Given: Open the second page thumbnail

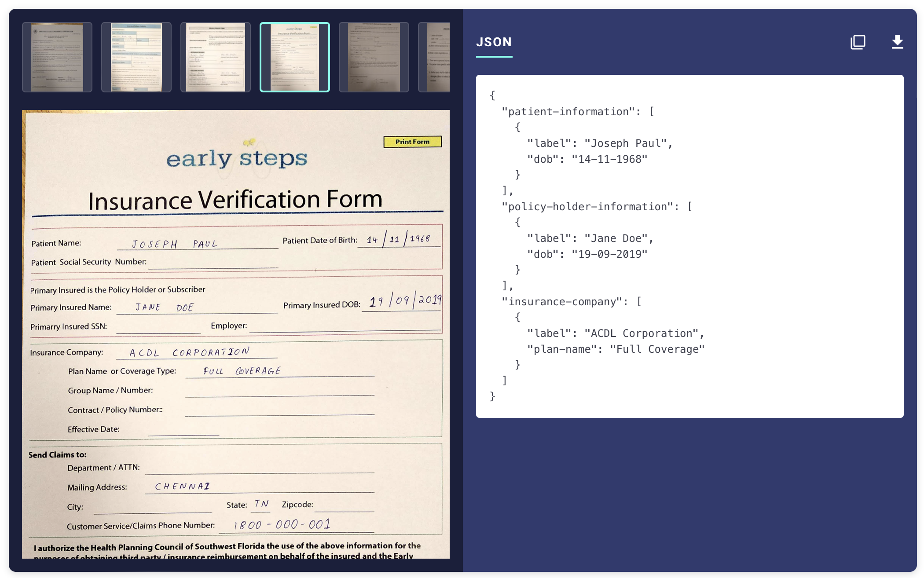Looking at the screenshot, I should pos(136,56).
